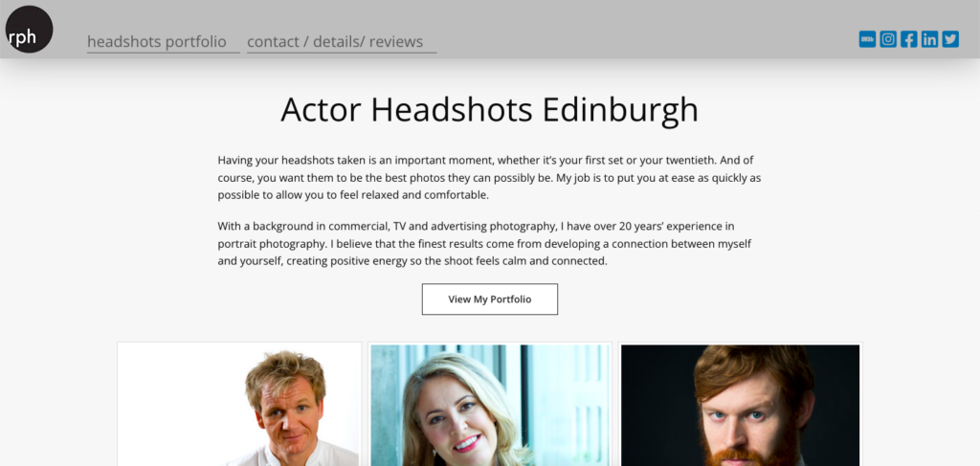Click the word Edinburgh in the heading
This screenshot has height=466, width=980.
click(x=620, y=111)
